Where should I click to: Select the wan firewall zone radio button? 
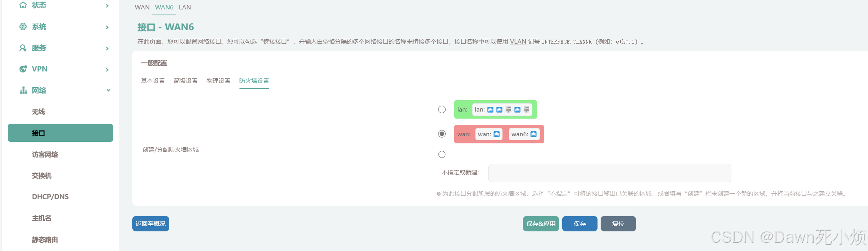(x=442, y=134)
